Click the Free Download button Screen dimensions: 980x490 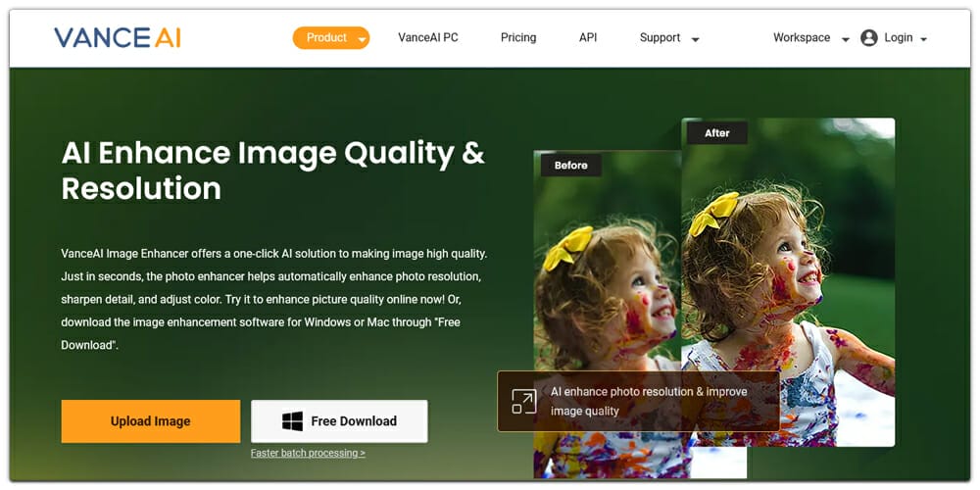[x=339, y=421]
